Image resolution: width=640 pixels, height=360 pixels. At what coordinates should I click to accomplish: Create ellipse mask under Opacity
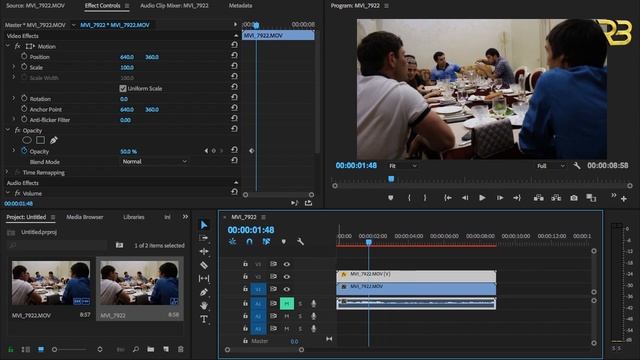[27, 140]
